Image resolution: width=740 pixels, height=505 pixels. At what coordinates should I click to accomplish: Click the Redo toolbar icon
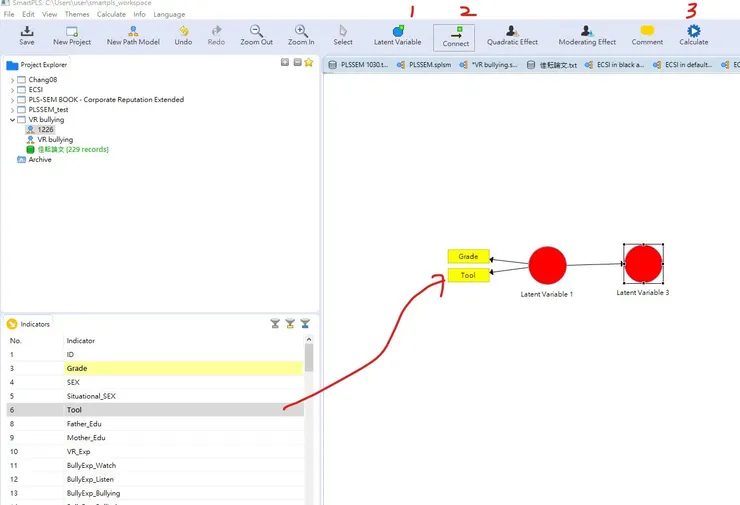216,35
